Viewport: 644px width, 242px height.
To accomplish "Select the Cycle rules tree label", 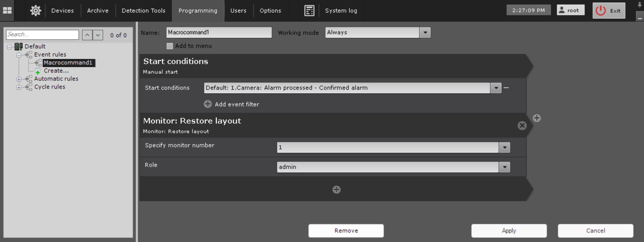I will click(50, 87).
